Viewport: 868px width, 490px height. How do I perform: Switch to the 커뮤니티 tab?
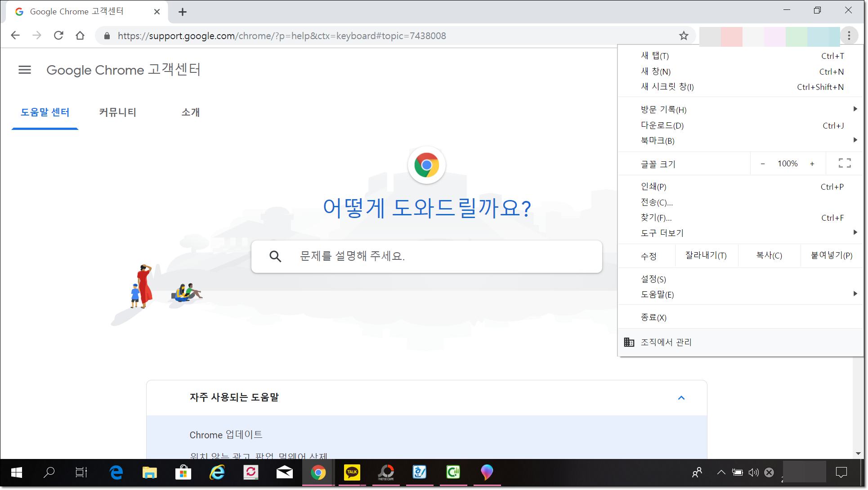tap(117, 112)
